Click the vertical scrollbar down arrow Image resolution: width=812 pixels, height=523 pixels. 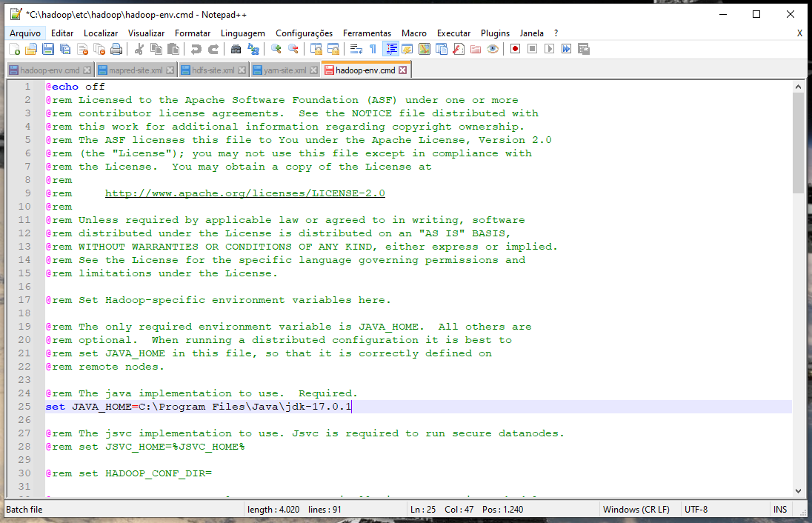(798, 491)
